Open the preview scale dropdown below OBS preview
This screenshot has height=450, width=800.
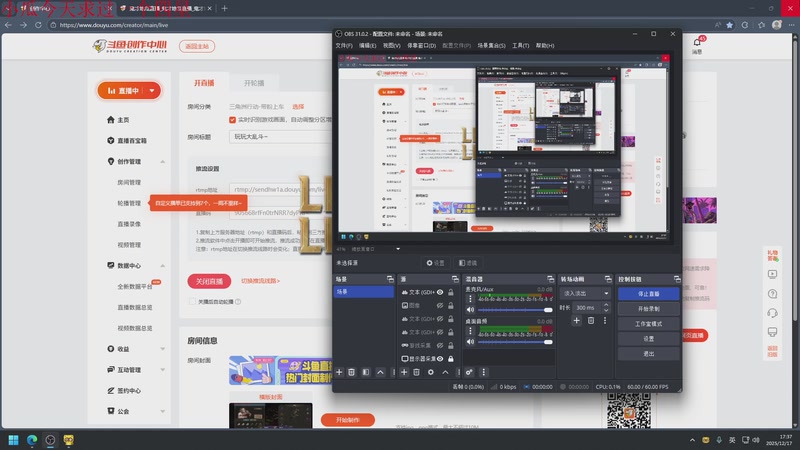[x=398, y=249]
